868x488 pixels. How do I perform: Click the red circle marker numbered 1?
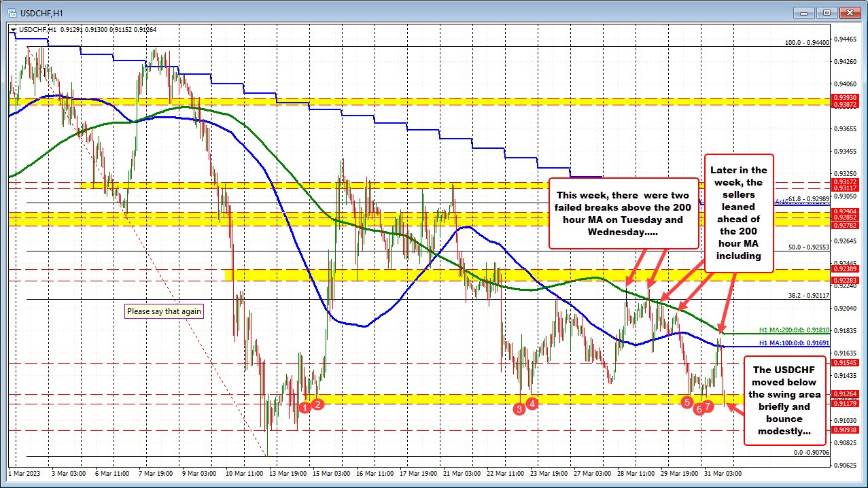point(306,406)
